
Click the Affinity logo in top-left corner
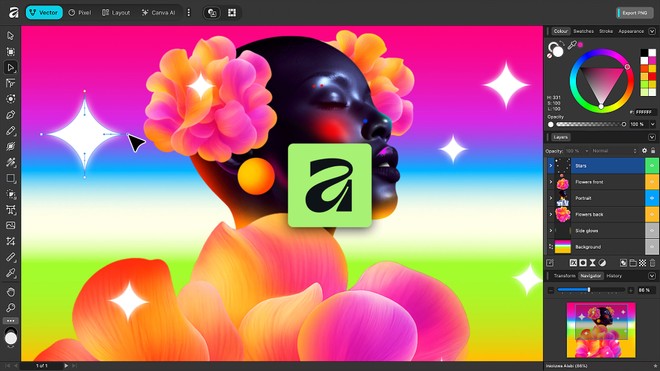coord(13,13)
